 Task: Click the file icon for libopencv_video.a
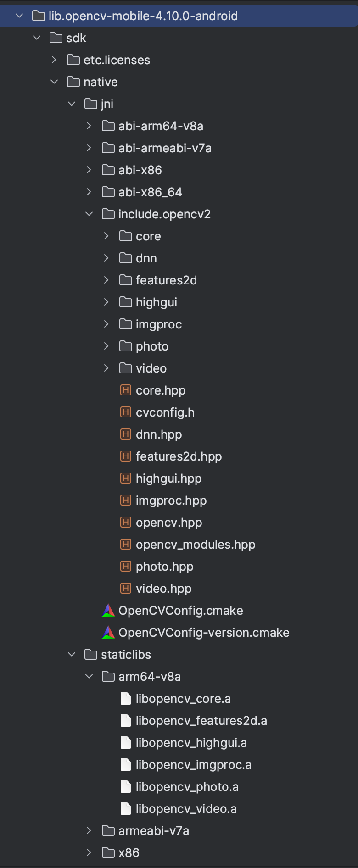(x=126, y=808)
